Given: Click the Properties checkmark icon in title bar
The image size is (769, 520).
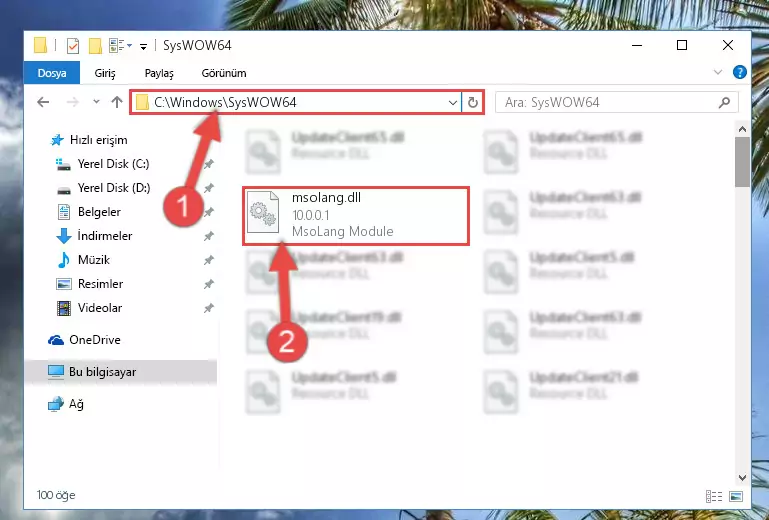Looking at the screenshot, I should (x=73, y=46).
